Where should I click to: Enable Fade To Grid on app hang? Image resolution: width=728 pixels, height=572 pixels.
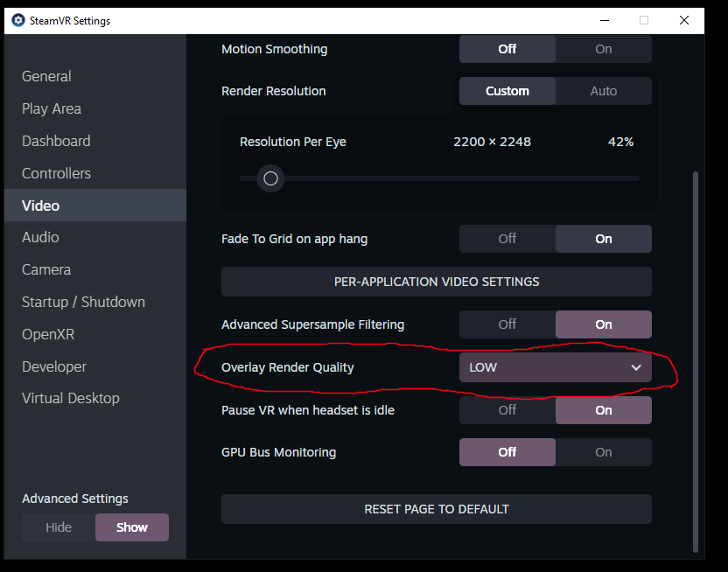pos(604,239)
